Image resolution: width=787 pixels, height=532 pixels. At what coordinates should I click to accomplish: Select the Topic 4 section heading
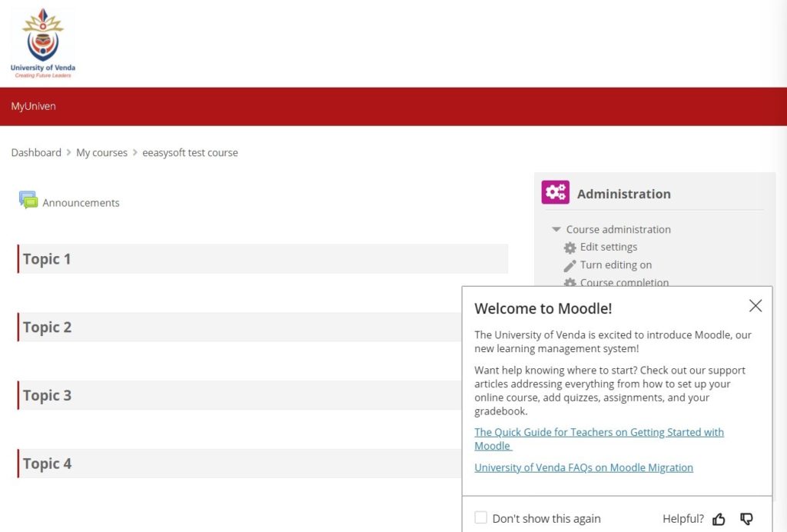point(47,464)
